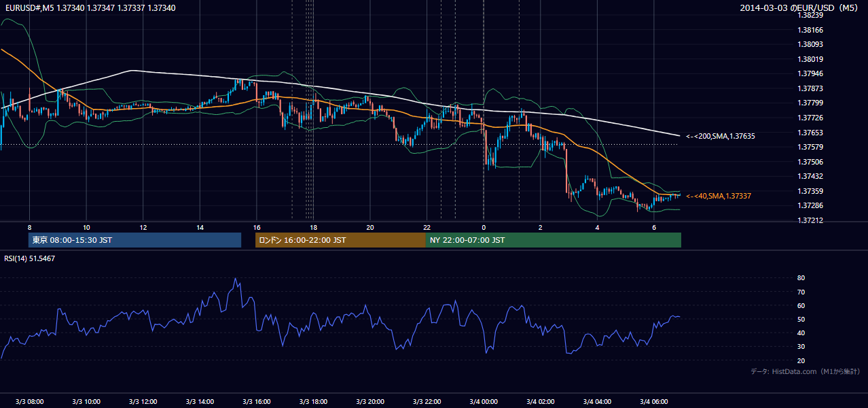Click price axis value 1.37432
Image resolution: width=868 pixels, height=408 pixels.
[810, 176]
